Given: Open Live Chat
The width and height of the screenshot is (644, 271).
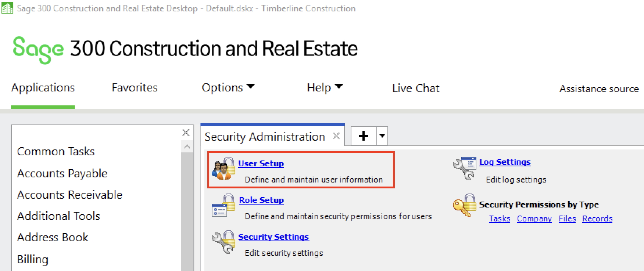Looking at the screenshot, I should pyautogui.click(x=416, y=88).
